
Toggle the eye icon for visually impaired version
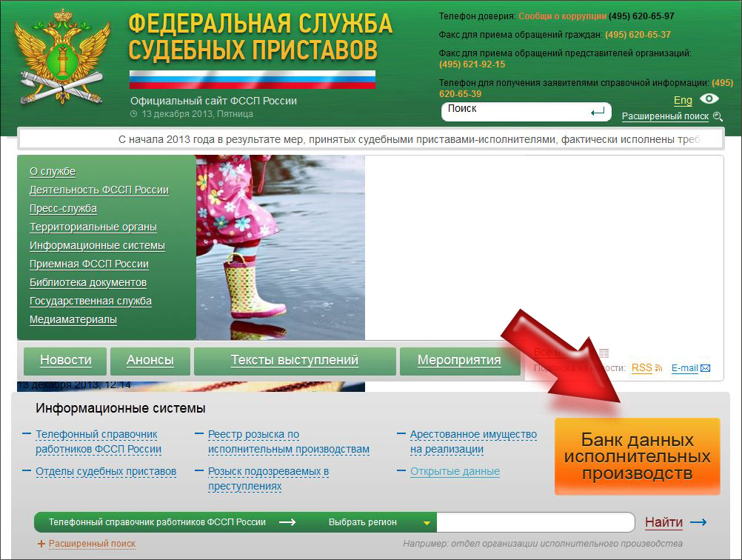point(709,99)
